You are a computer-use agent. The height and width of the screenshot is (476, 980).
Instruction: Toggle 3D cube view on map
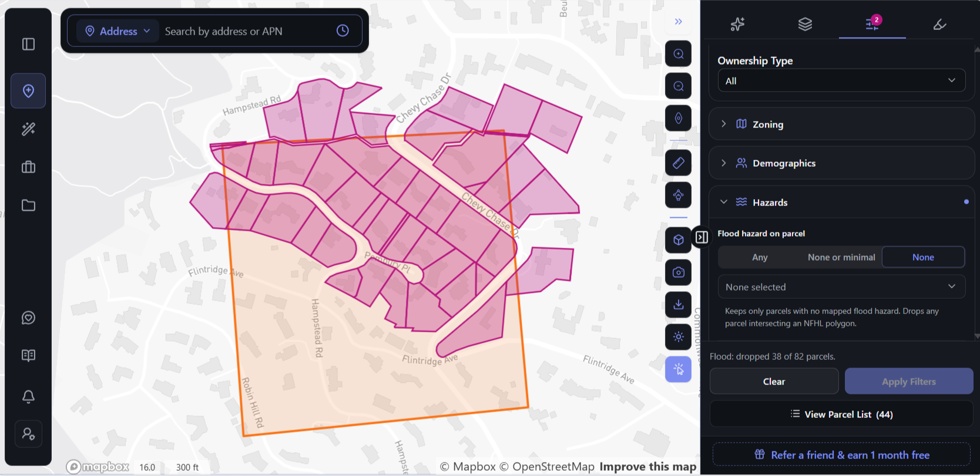678,240
